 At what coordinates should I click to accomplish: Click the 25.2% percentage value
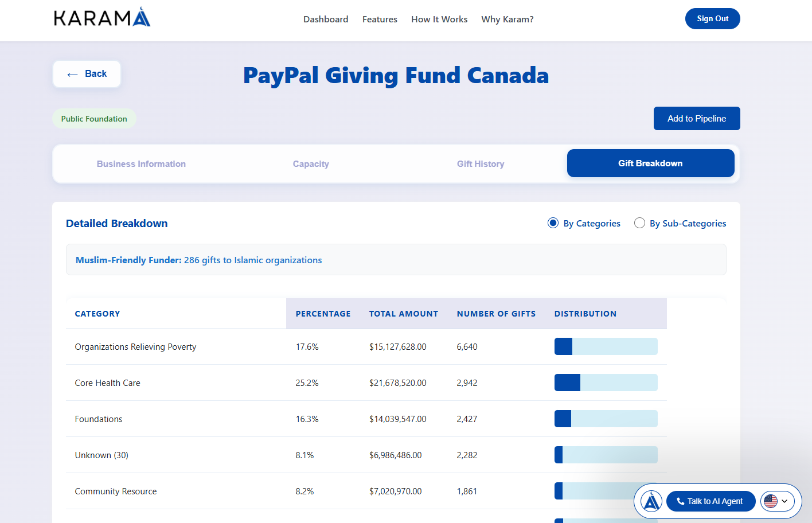click(307, 383)
